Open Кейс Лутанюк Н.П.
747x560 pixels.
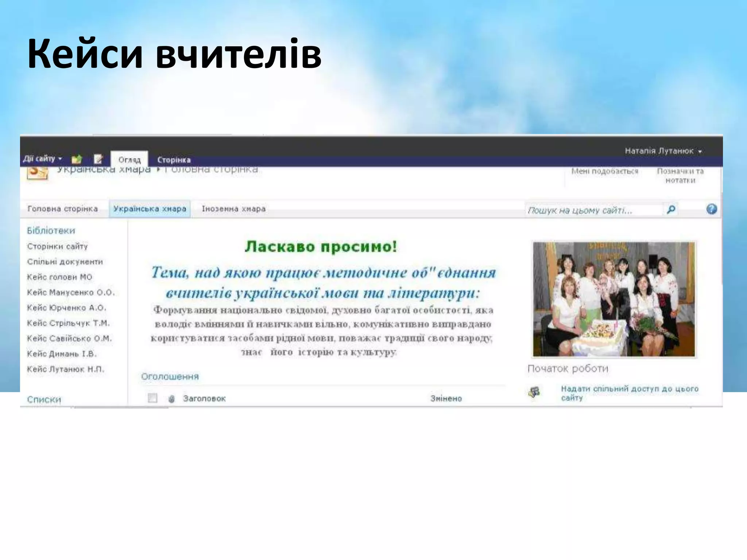(66, 369)
